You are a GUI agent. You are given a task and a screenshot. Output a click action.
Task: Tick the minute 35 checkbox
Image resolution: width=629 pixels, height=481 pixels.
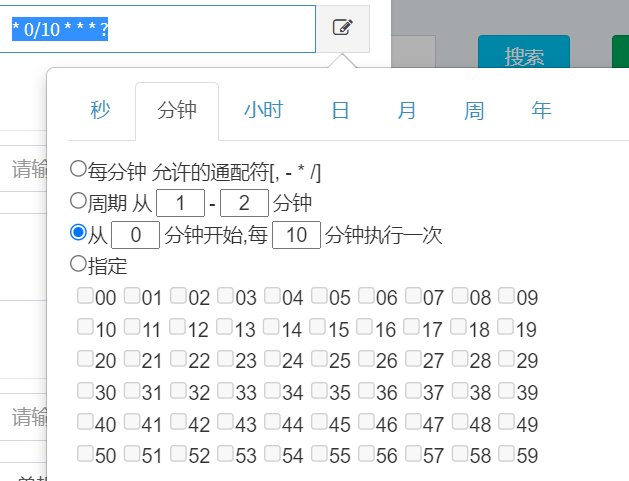[319, 390]
